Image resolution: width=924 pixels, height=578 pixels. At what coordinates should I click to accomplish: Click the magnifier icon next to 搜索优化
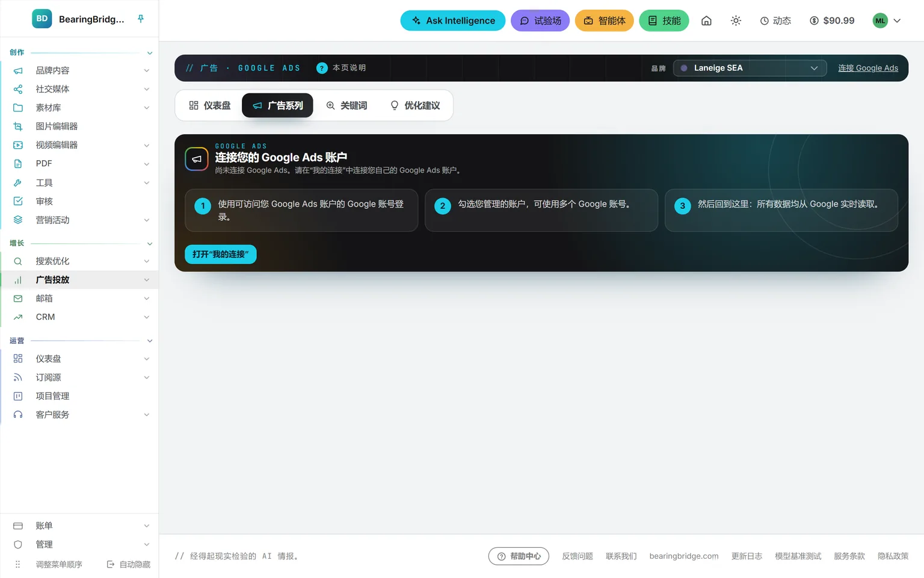[18, 261]
